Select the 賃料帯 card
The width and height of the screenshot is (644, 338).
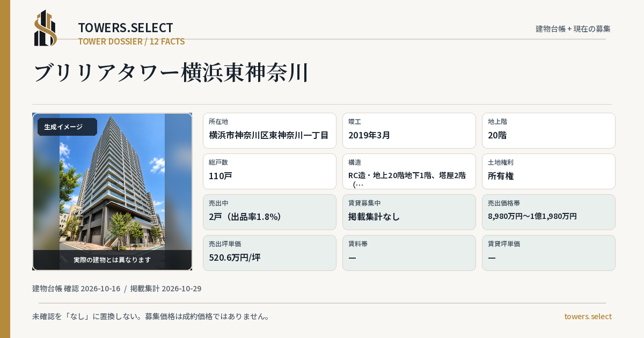[x=409, y=253]
